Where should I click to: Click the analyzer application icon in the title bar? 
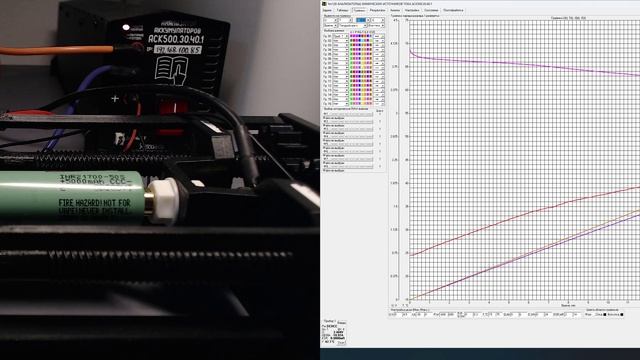(x=324, y=4)
